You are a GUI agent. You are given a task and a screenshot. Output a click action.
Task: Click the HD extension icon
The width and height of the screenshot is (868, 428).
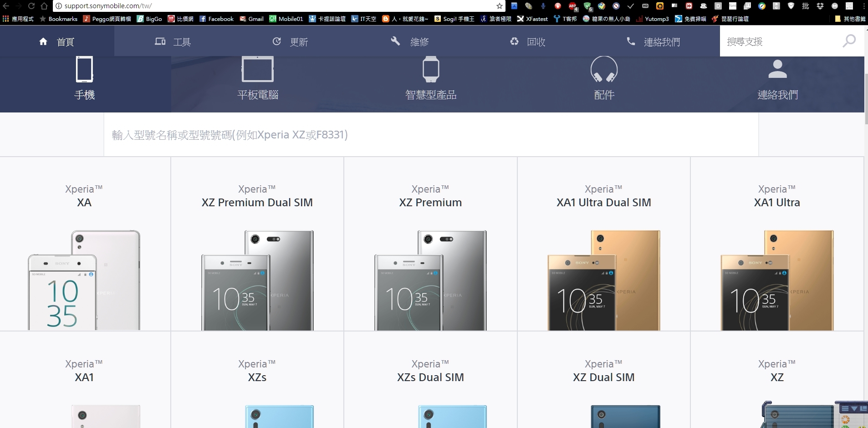pos(645,6)
